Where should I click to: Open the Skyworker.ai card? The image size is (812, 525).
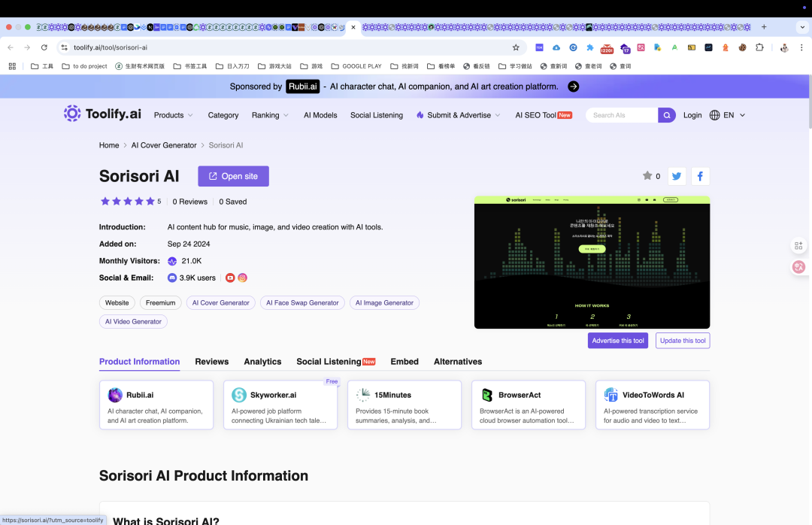pos(280,405)
